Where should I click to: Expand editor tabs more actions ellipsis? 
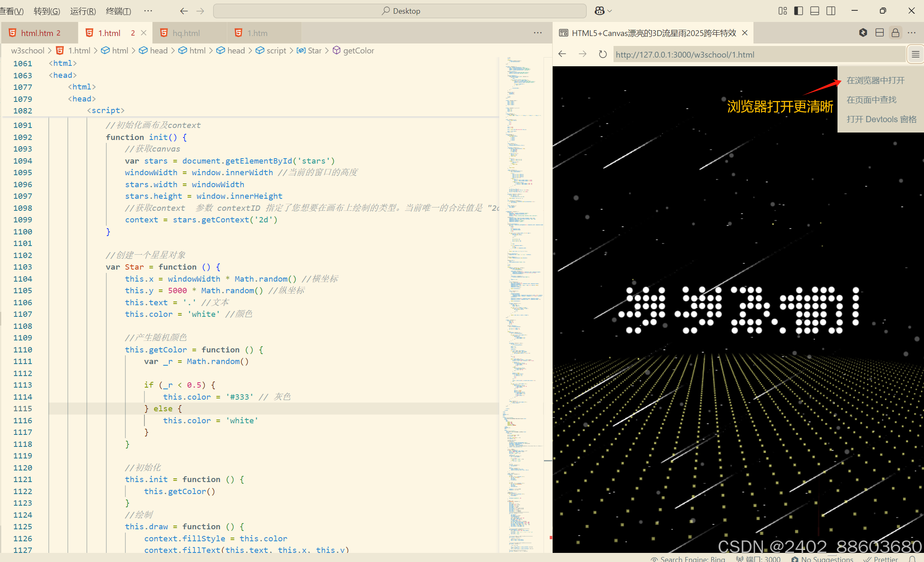coord(538,33)
